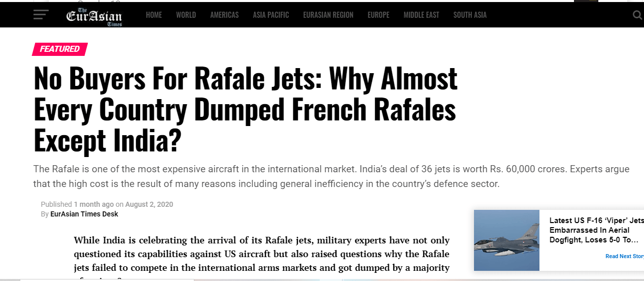Navigate to the Europe section
The image size is (644, 281).
tap(379, 15)
